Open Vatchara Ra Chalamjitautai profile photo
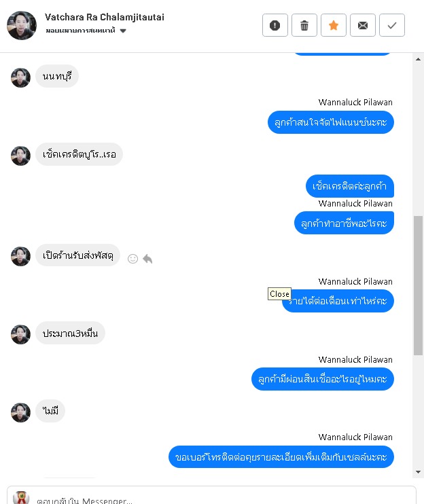The height and width of the screenshot is (504, 424). [x=22, y=25]
